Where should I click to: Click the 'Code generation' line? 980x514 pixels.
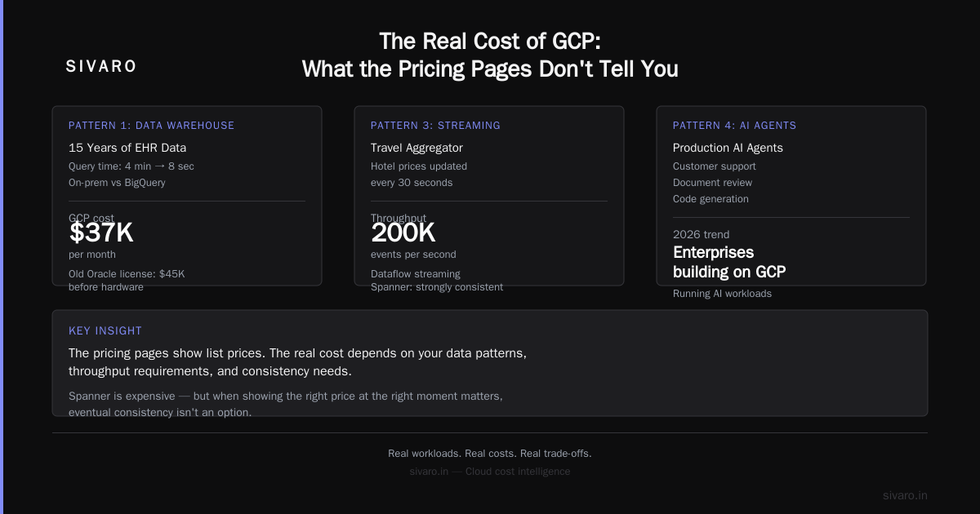(x=710, y=199)
